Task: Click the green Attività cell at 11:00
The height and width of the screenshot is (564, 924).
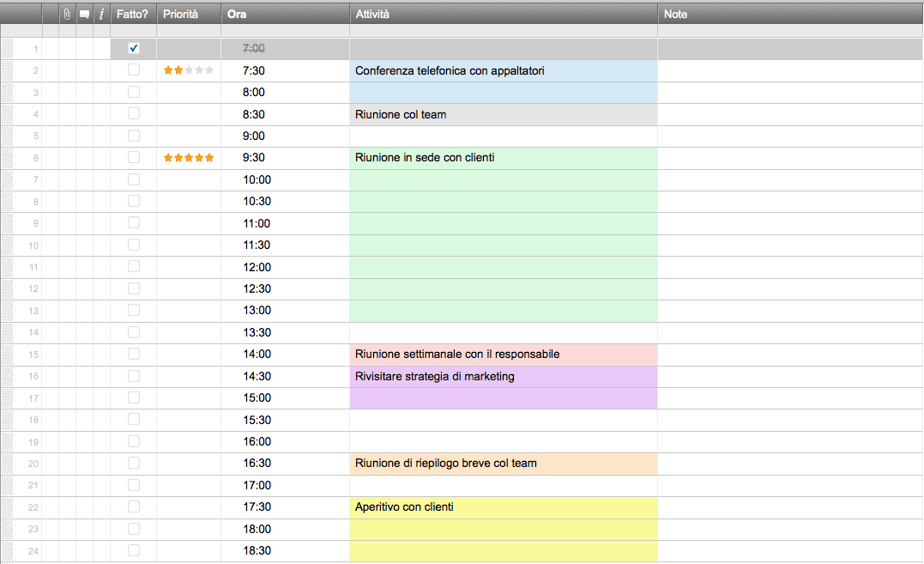Action: (504, 223)
